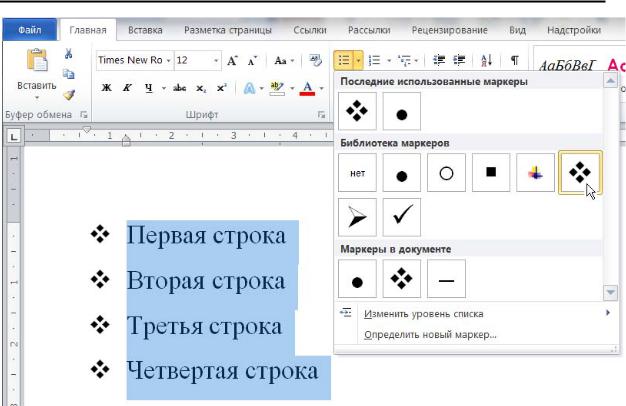Select filled circle in document markers
Screen dimensions: 626x406
click(x=357, y=279)
